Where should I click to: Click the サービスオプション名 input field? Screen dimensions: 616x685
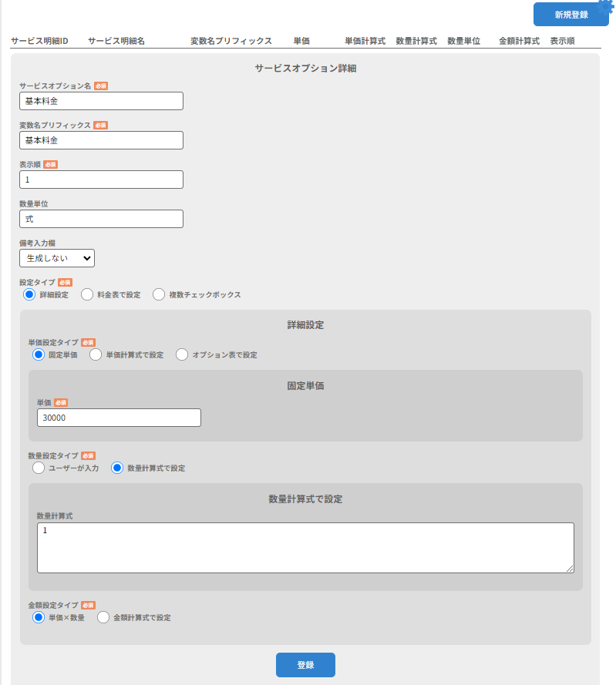[x=101, y=101]
